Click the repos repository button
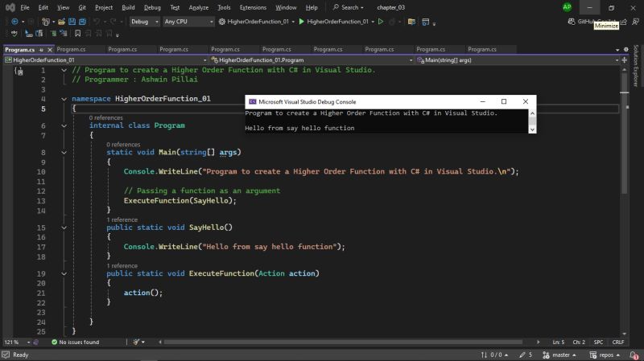 pos(605,355)
